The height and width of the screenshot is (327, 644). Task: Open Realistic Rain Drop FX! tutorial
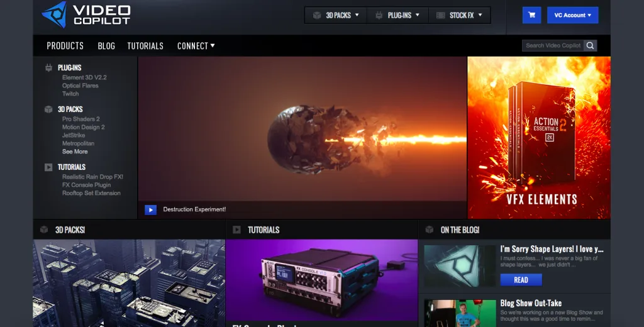92,177
